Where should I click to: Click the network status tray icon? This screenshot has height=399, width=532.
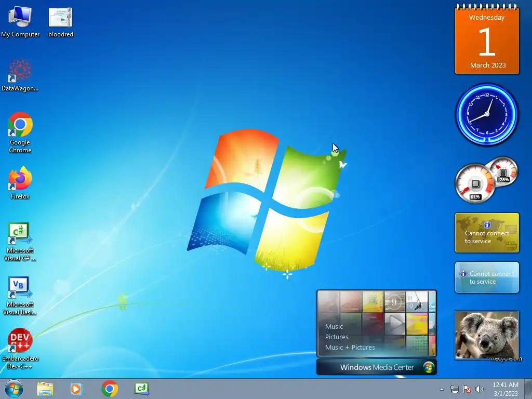[454, 389]
